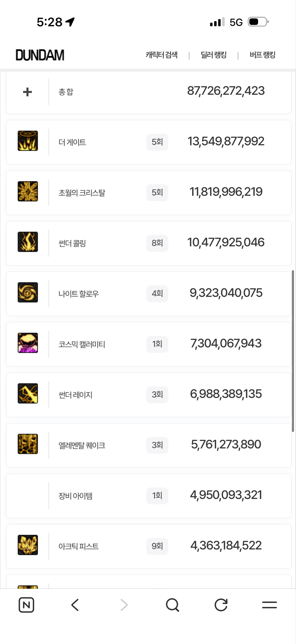Expand the 총합 row with plus icon
The width and height of the screenshot is (296, 644).
[x=27, y=92]
